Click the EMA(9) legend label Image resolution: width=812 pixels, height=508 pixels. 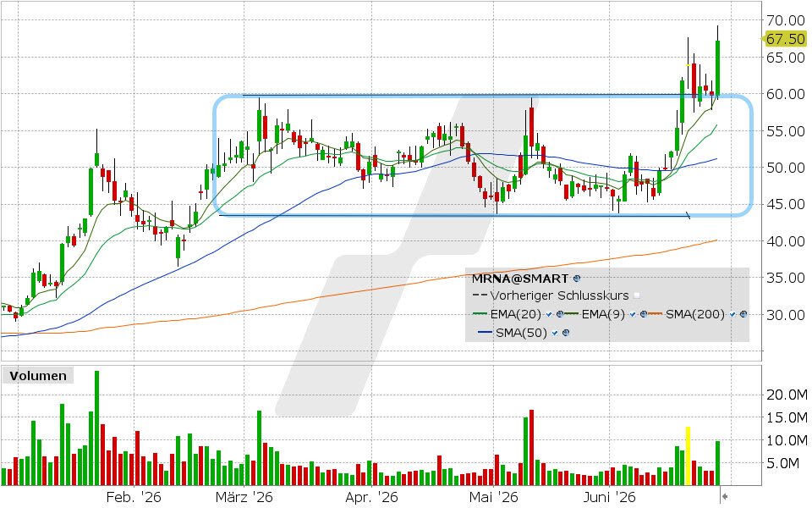603,314
